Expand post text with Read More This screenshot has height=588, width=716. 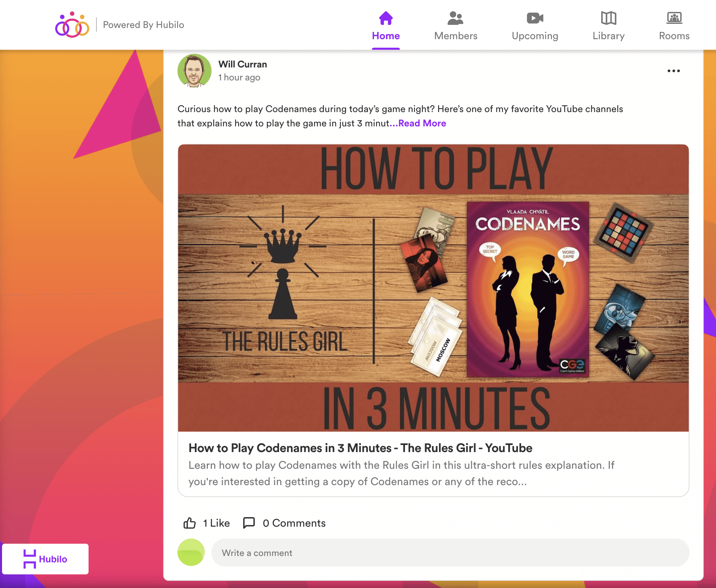422,123
